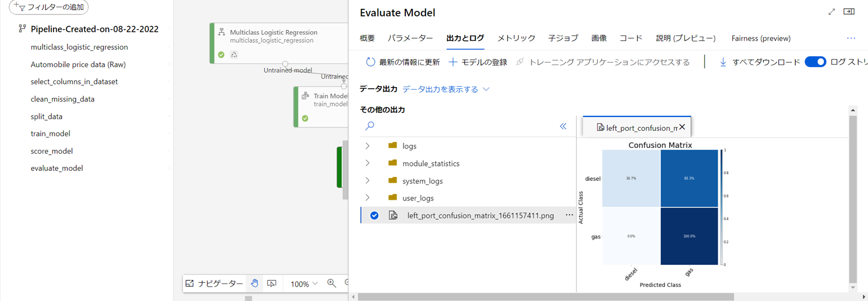The width and height of the screenshot is (868, 301).
Task: Click the reuse recycle icon on Multiclass node
Action: (234, 55)
